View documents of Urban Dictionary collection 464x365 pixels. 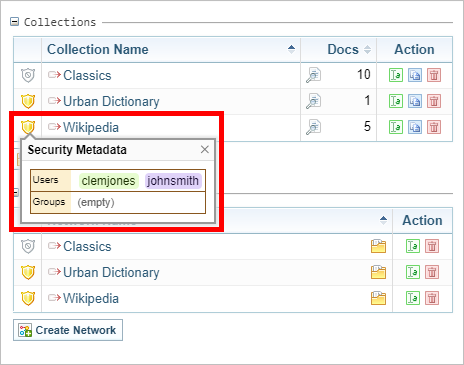[314, 101]
